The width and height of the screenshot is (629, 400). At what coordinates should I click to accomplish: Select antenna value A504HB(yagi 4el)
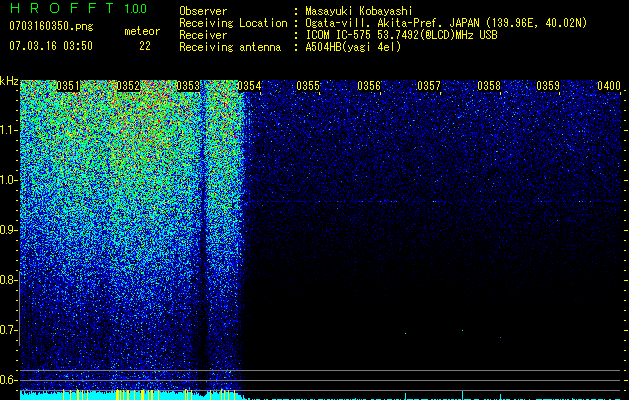click(353, 47)
